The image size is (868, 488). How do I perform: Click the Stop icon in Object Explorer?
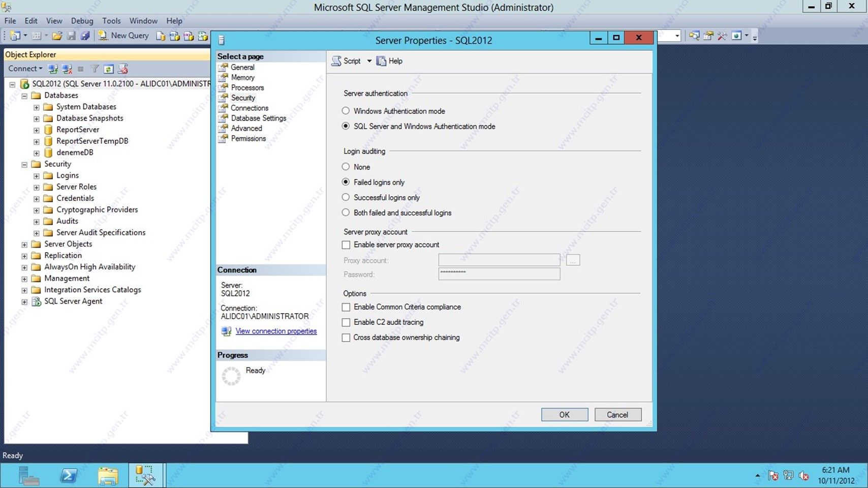coord(80,69)
